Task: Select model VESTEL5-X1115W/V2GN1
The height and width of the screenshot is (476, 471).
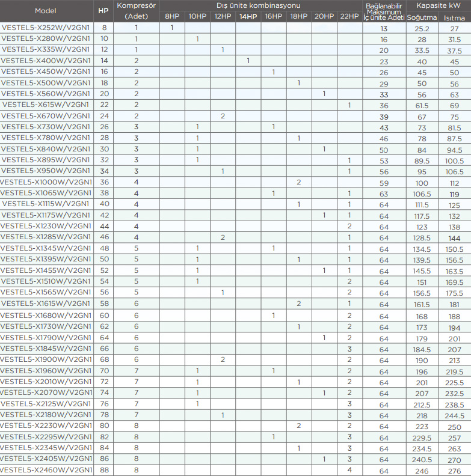Action: pyautogui.click(x=46, y=204)
